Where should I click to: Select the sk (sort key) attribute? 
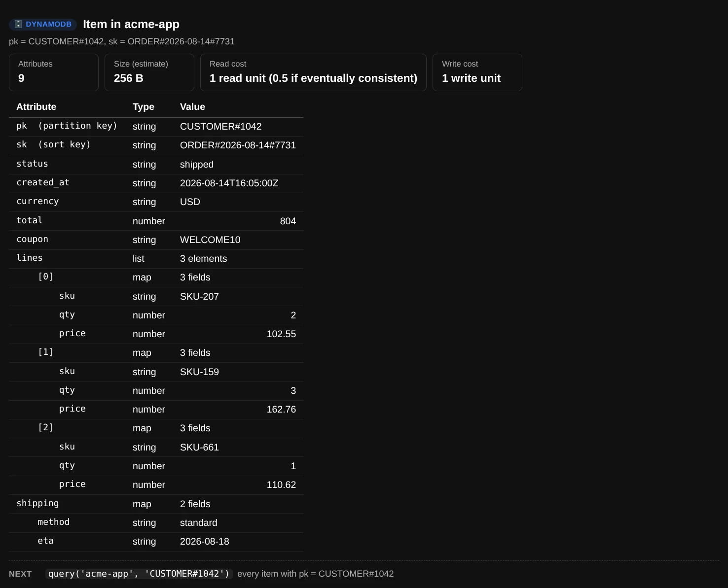point(53,145)
